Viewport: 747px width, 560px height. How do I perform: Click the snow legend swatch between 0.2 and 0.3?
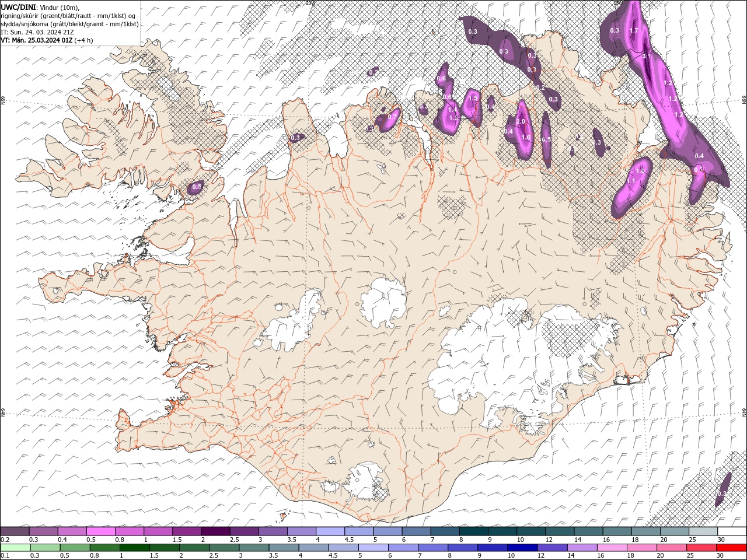click(x=15, y=531)
